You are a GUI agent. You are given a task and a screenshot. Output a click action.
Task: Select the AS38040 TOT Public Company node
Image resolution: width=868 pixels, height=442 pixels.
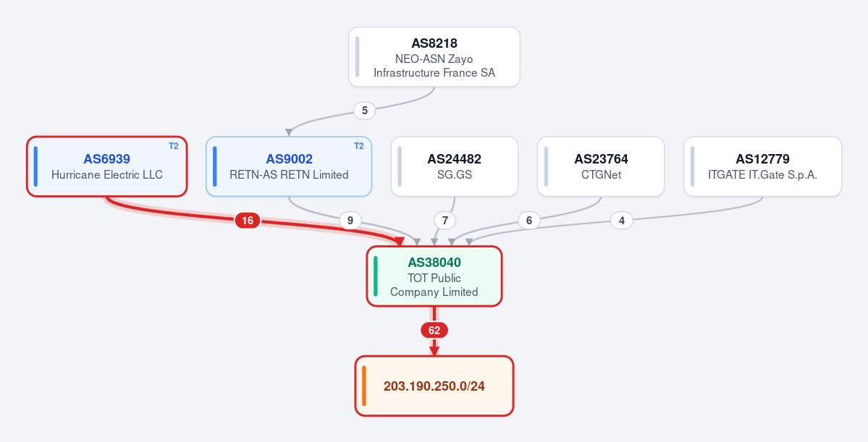point(434,276)
